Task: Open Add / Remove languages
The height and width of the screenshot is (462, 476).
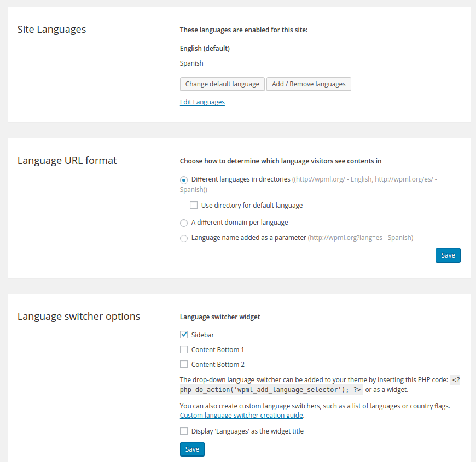Action: [x=309, y=84]
